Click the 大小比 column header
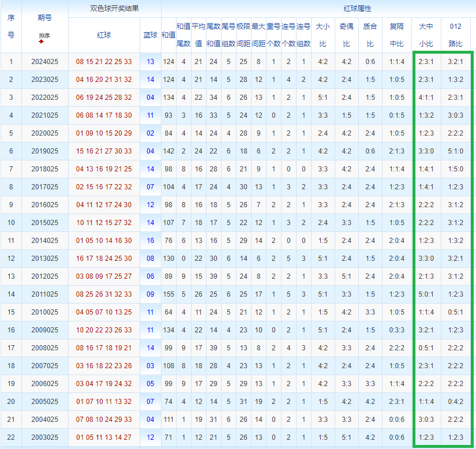Image resolution: width=476 pixels, height=449 pixels. point(323,35)
